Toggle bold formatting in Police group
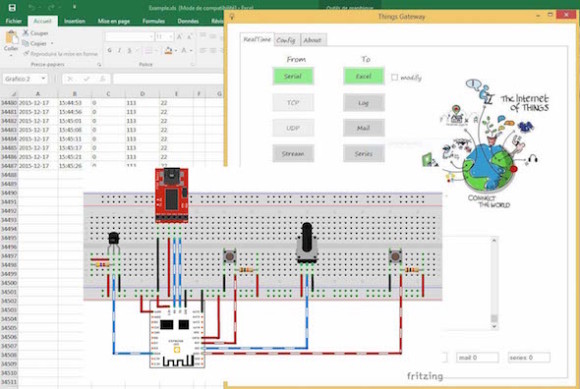This screenshot has width=580, height=389. point(109,51)
